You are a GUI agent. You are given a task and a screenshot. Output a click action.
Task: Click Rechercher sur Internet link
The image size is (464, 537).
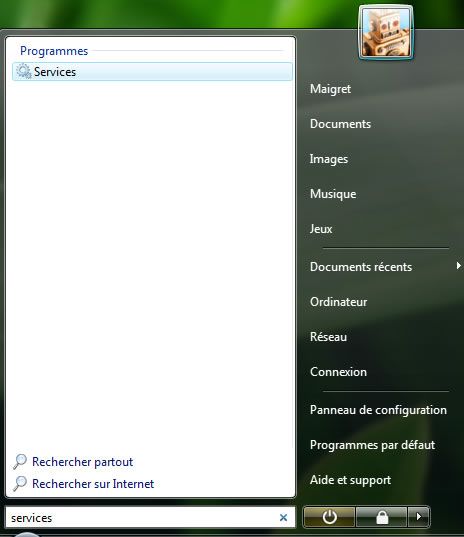point(93,484)
